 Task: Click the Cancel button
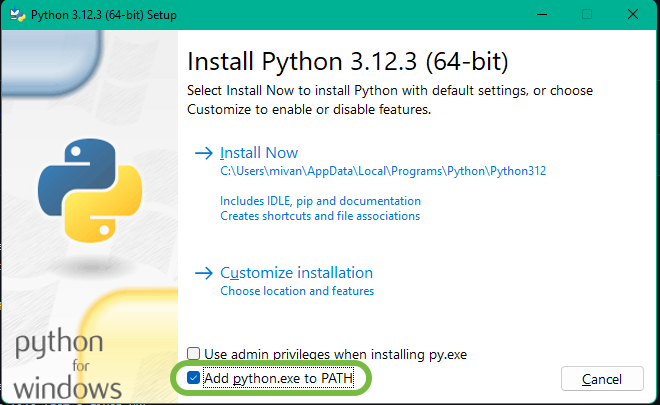pyautogui.click(x=602, y=379)
